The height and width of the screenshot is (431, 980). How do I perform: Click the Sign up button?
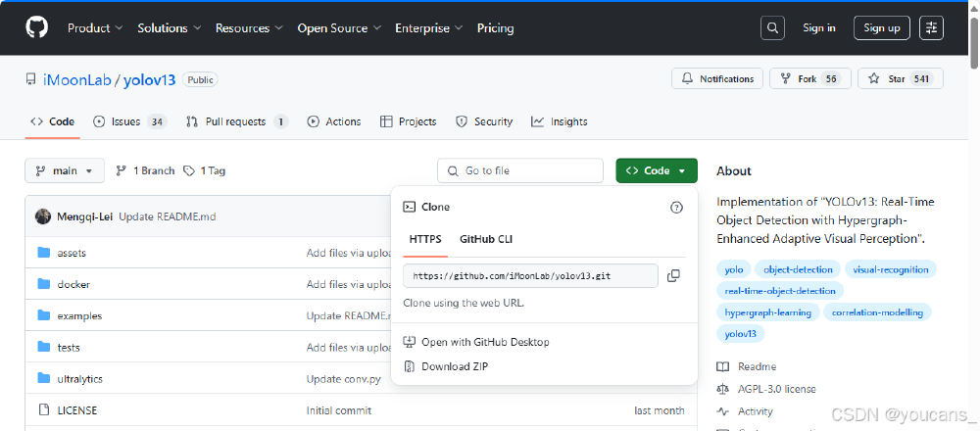(x=882, y=27)
